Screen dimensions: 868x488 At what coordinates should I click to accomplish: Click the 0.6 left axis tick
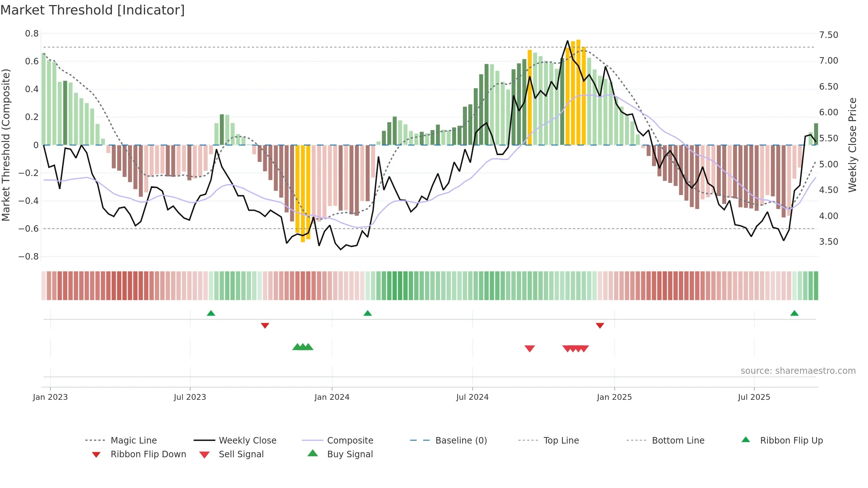point(32,61)
